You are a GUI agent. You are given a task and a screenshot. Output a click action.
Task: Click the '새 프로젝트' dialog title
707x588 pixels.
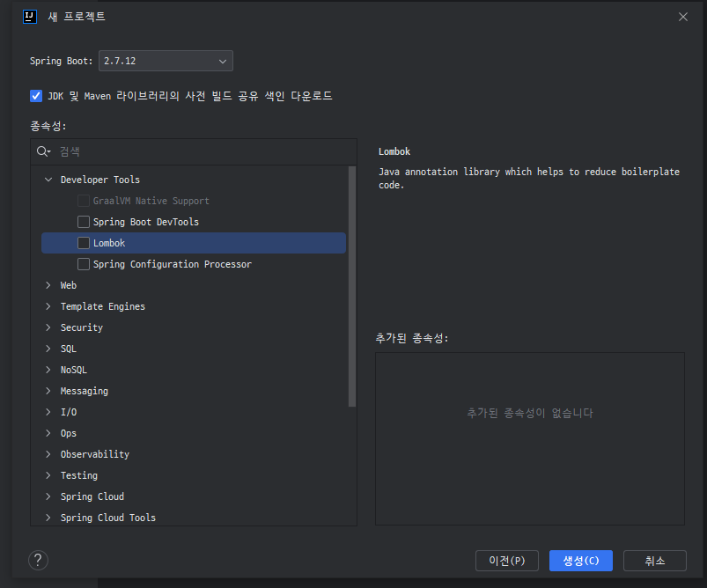click(77, 17)
